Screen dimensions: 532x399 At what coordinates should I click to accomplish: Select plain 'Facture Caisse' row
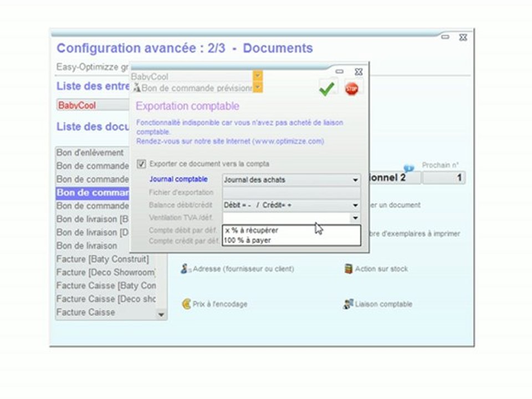(x=105, y=312)
